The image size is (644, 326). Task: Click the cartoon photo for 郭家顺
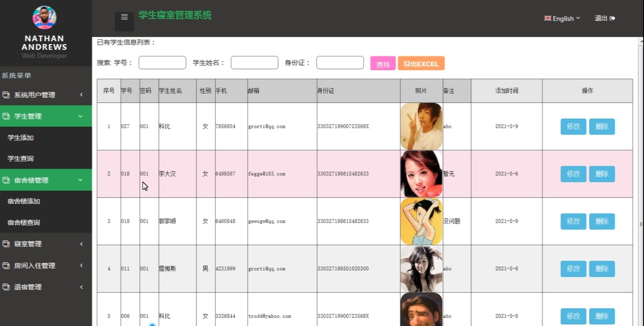[x=421, y=221]
